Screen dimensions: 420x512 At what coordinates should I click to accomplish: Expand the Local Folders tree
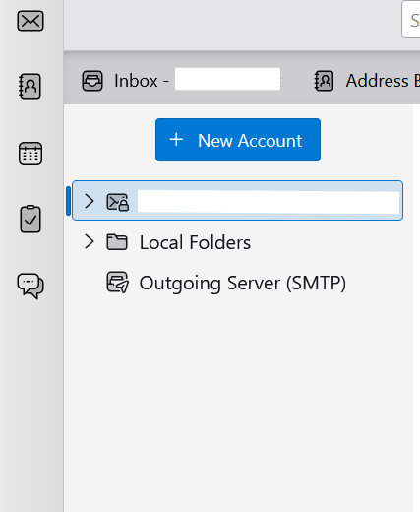[x=89, y=242]
